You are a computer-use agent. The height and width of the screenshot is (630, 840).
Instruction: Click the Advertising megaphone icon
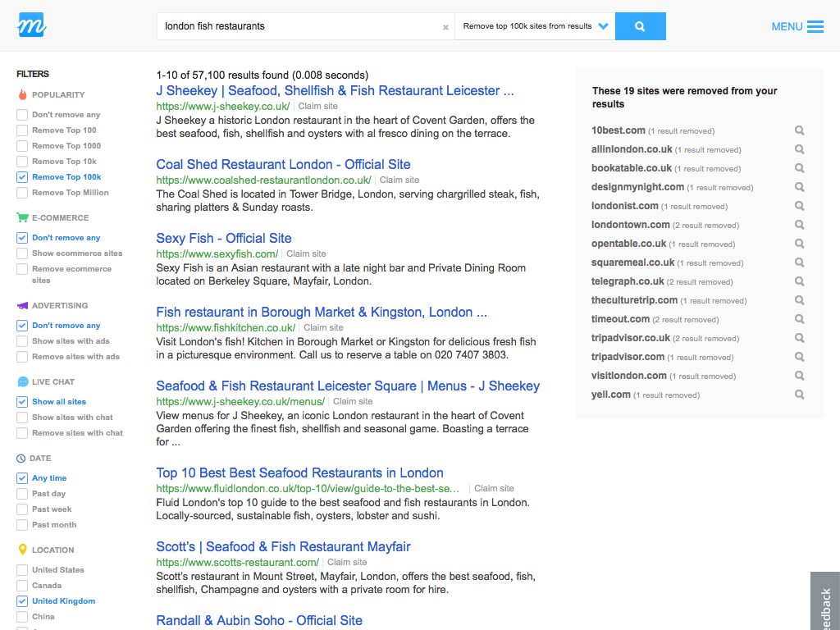coord(22,305)
